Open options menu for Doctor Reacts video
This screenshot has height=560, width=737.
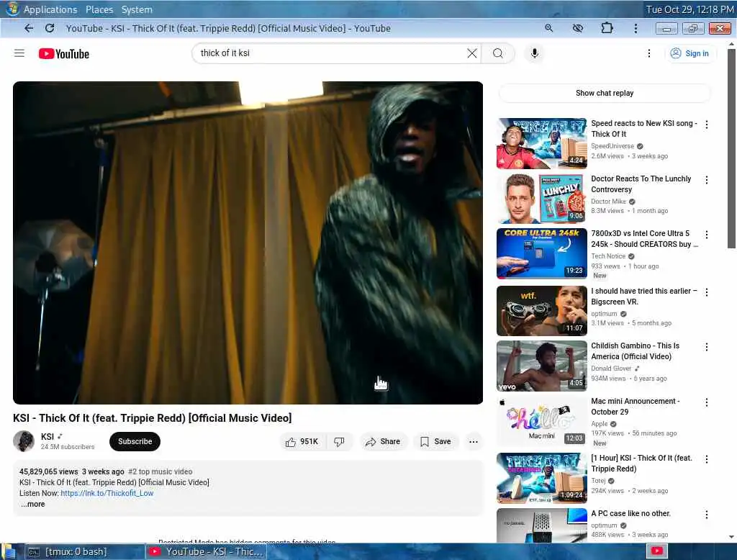tap(707, 180)
